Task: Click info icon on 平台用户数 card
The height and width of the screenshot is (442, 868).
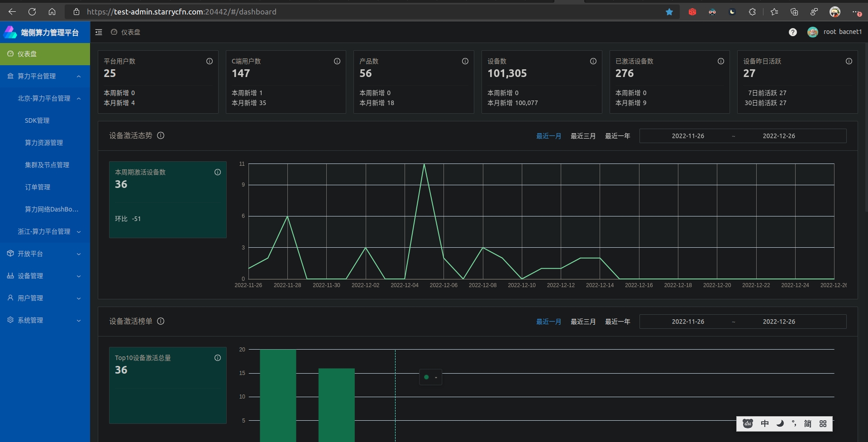Action: tap(210, 61)
